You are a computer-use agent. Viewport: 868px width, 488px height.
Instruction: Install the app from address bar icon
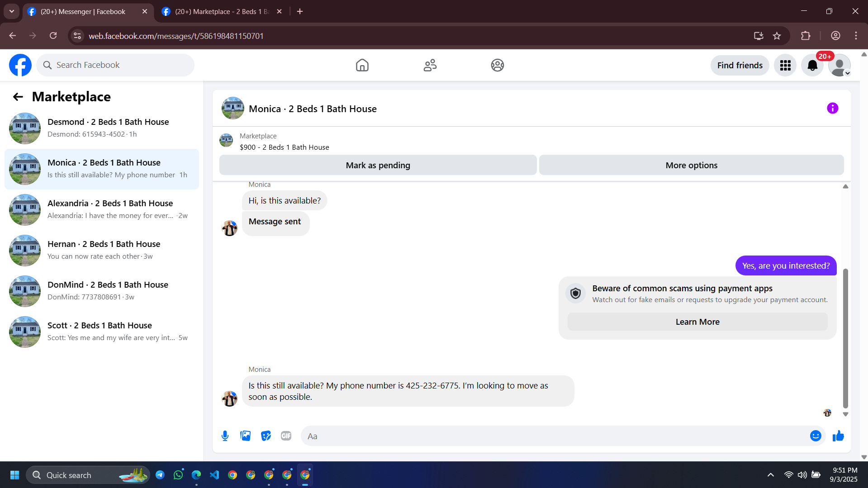[759, 36]
